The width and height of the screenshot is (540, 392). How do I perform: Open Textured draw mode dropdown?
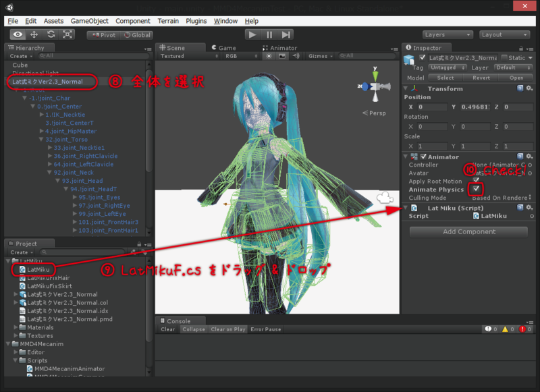[x=189, y=56]
